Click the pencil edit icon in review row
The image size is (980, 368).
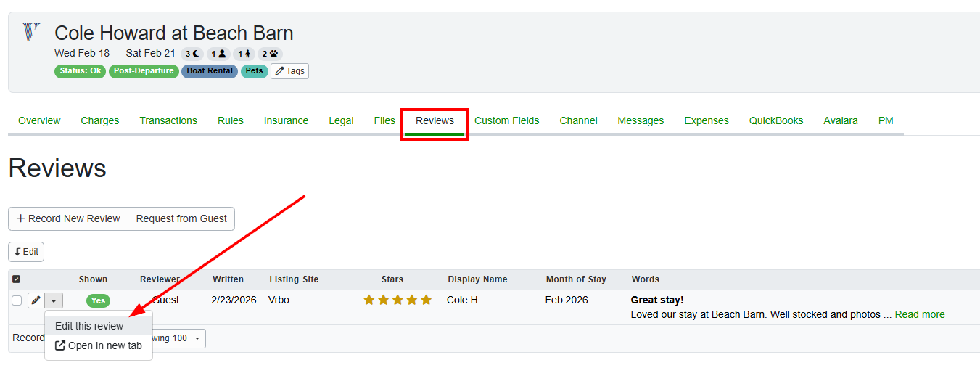tap(36, 300)
